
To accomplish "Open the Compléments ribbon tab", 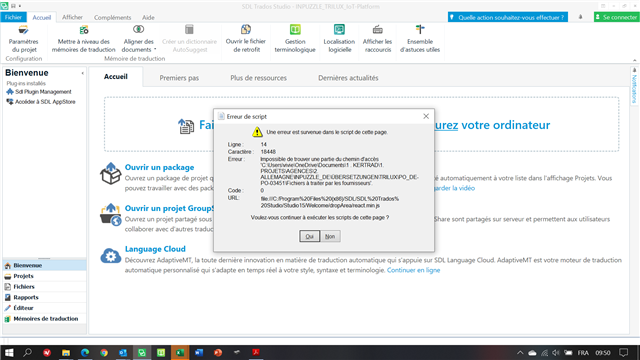I will (113, 17).
